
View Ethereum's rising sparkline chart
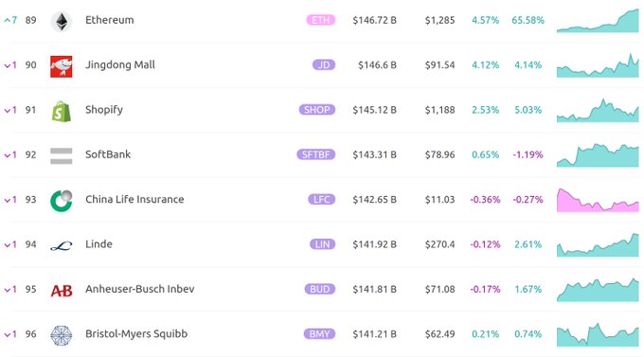click(598, 21)
